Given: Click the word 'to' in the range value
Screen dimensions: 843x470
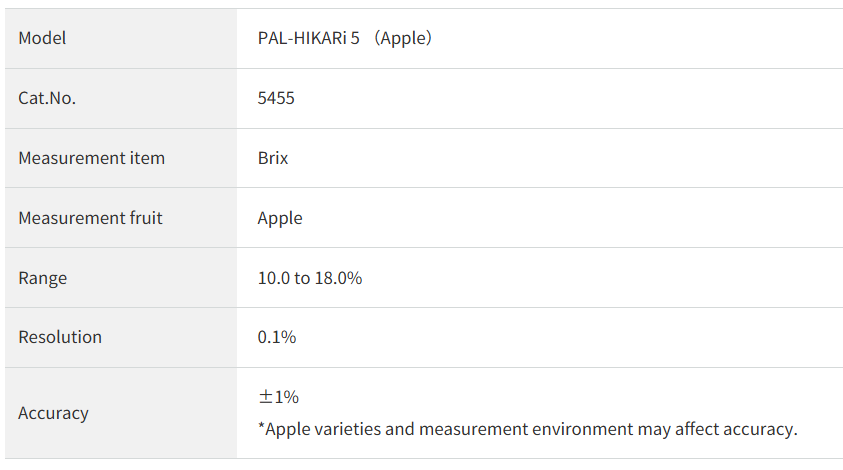Looking at the screenshot, I should [302, 278].
